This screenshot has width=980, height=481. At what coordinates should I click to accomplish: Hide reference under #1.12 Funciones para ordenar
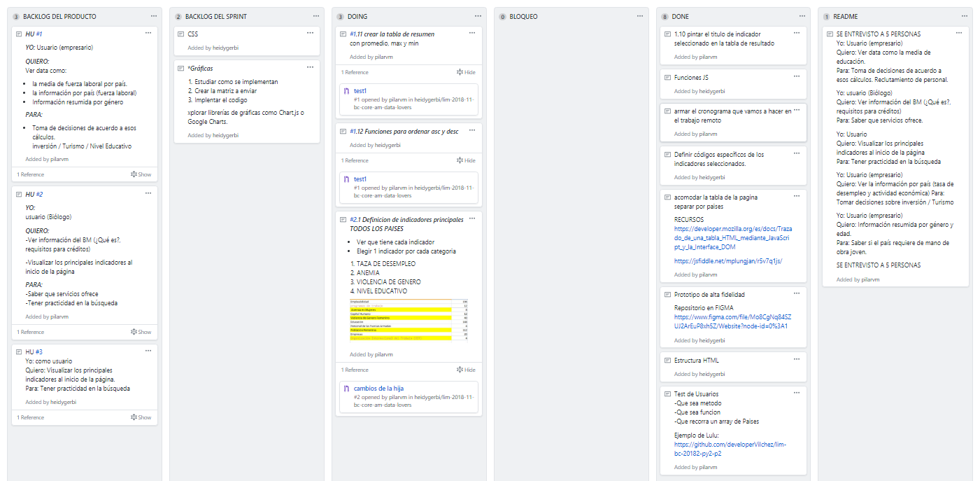[x=466, y=160]
